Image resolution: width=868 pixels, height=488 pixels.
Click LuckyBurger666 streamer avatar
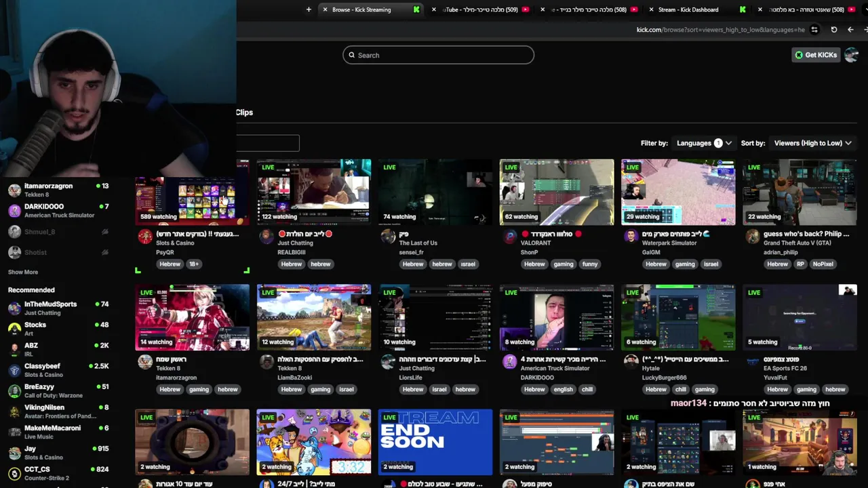coord(631,361)
